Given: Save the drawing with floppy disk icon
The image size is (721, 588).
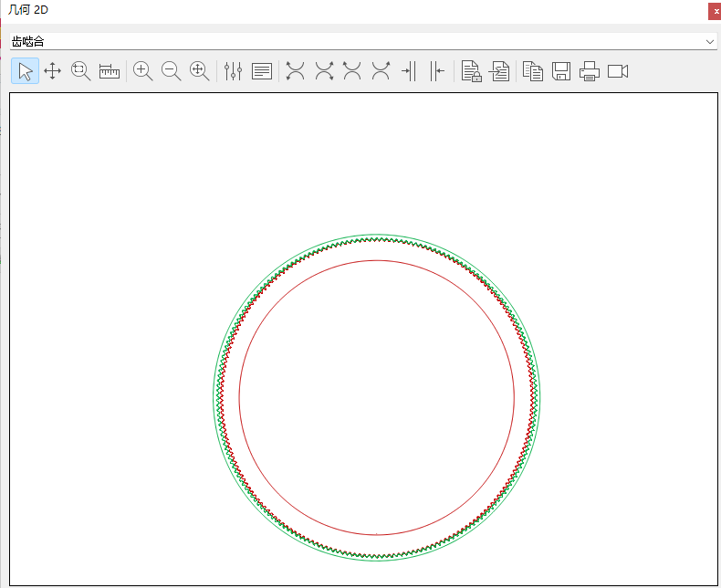Looking at the screenshot, I should (561, 71).
